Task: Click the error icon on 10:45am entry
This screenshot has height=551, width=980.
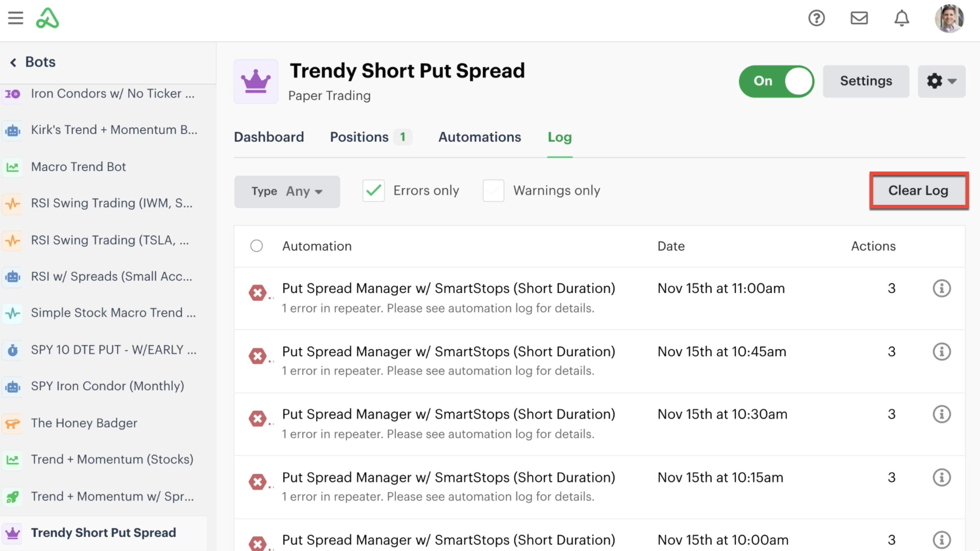Action: pos(258,356)
